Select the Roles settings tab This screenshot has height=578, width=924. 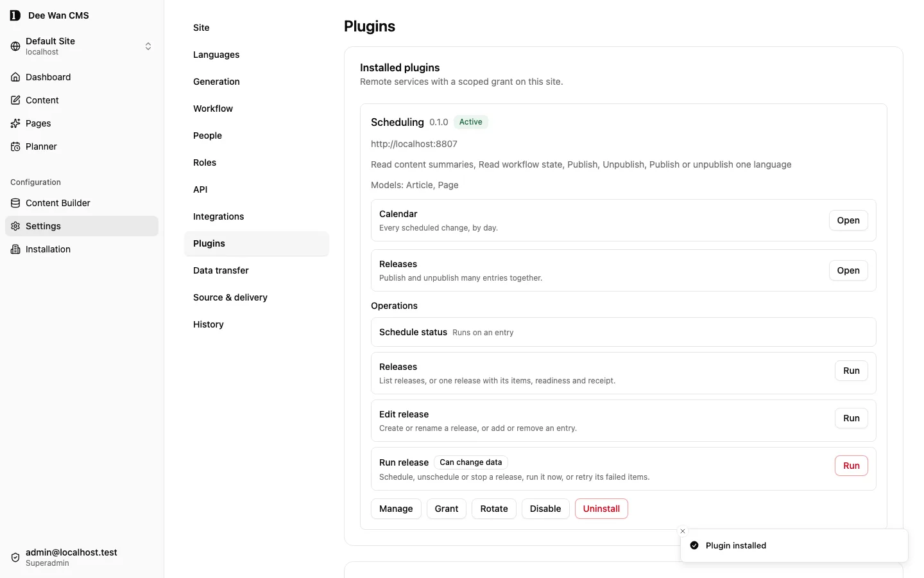click(x=257, y=162)
